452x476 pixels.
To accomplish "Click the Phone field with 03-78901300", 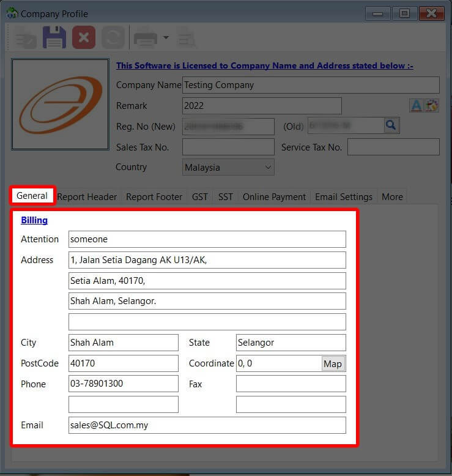I will pos(124,384).
